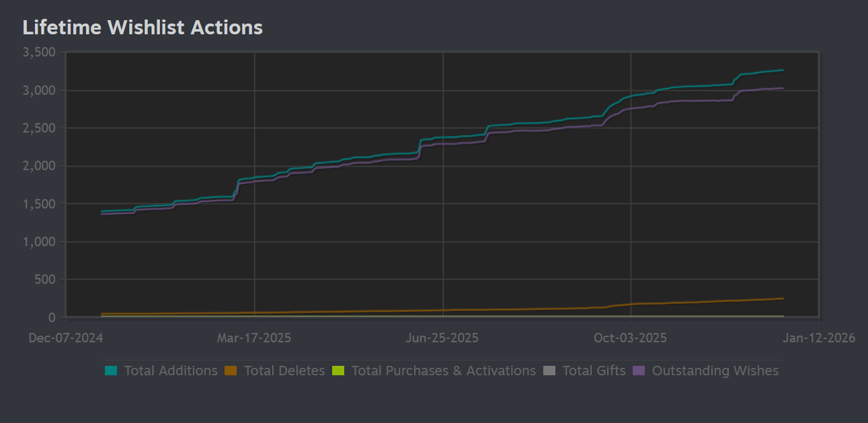Viewport: 868px width, 423px height.
Task: Toggle the Total Additions series label
Action: tap(171, 371)
